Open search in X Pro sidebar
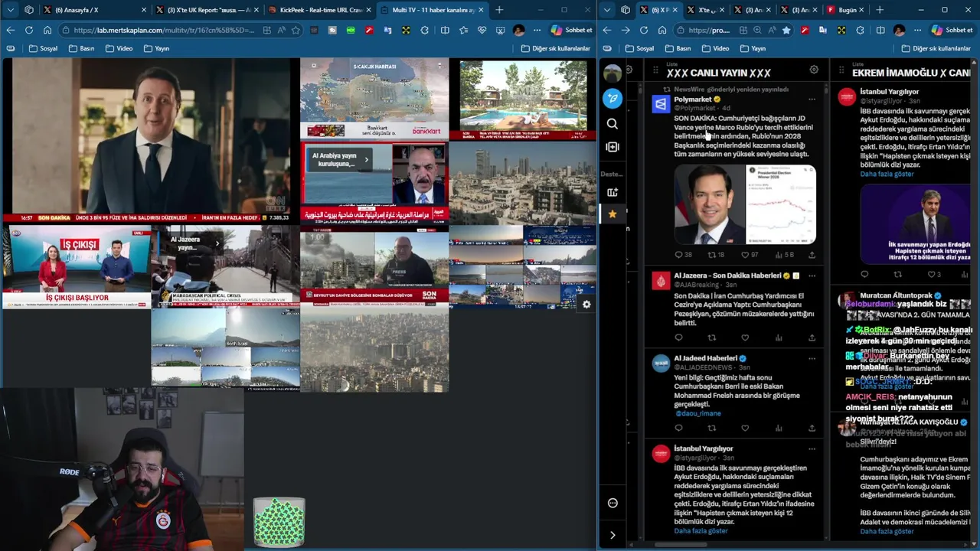 [x=612, y=123]
